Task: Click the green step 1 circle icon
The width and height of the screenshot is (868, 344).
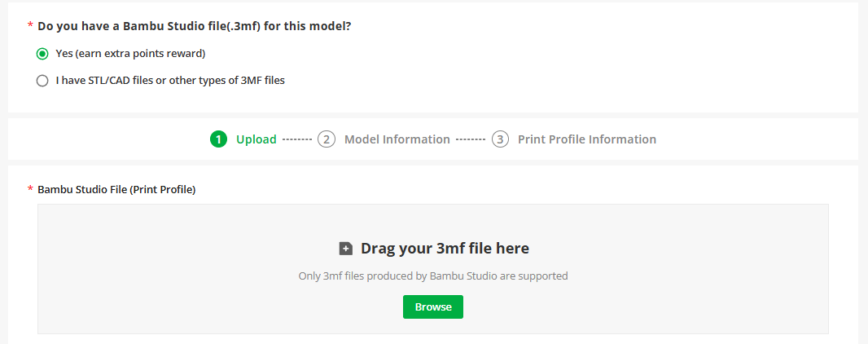Action: tap(219, 139)
